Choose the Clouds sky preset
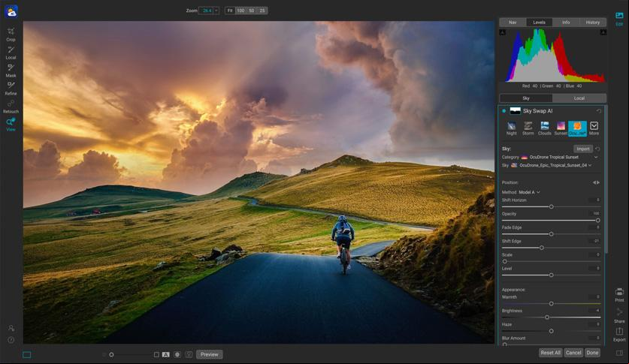Image resolution: width=629 pixels, height=364 pixels. pos(544,128)
